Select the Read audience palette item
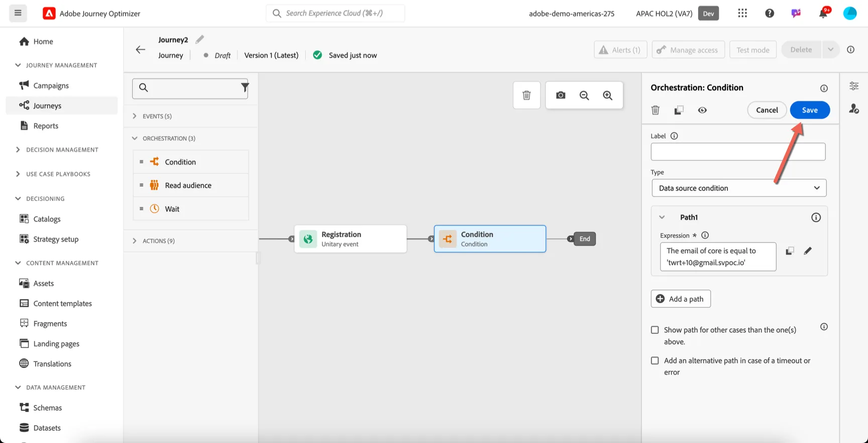 click(x=191, y=185)
